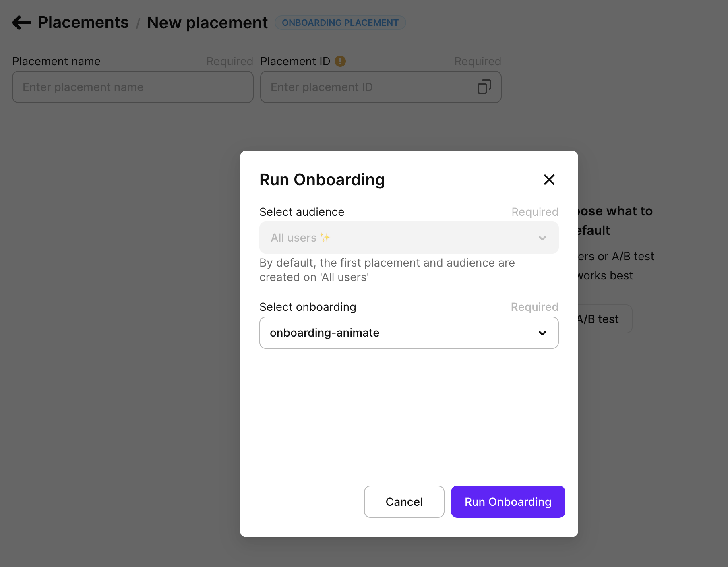Open the Placements breadcrumb link

83,23
